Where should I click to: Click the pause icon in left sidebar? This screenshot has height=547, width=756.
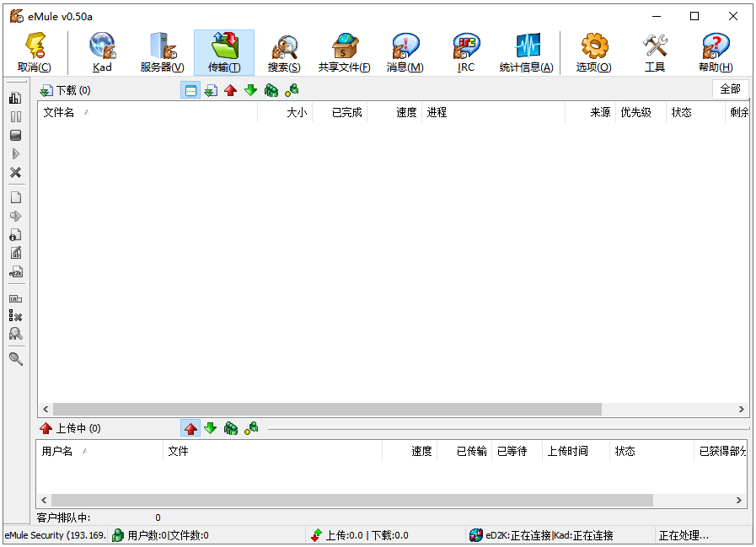pos(15,116)
